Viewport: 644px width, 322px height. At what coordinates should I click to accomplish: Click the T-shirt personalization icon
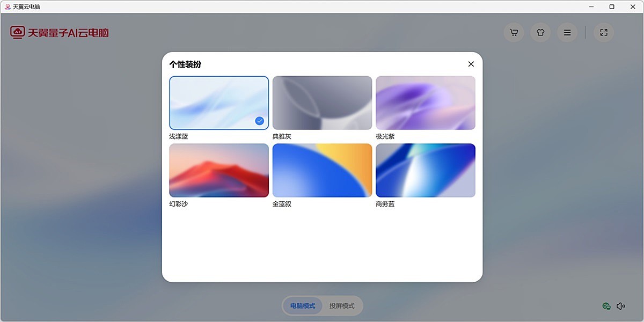click(540, 32)
